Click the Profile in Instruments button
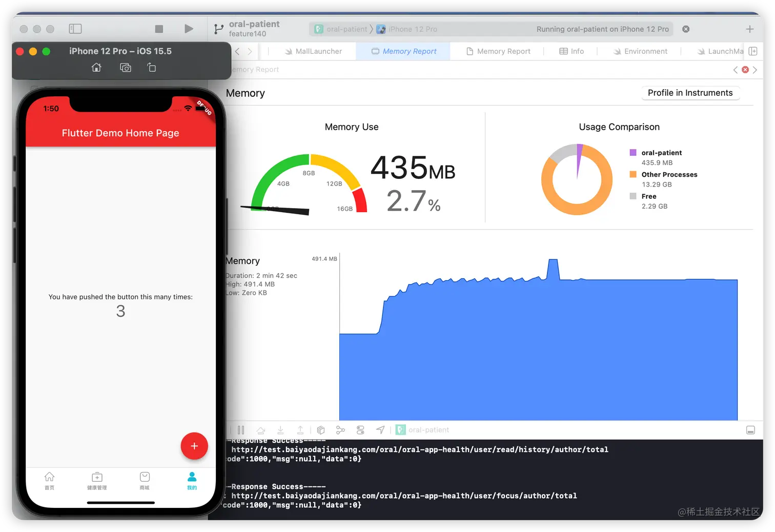The height and width of the screenshot is (532, 775). [690, 93]
